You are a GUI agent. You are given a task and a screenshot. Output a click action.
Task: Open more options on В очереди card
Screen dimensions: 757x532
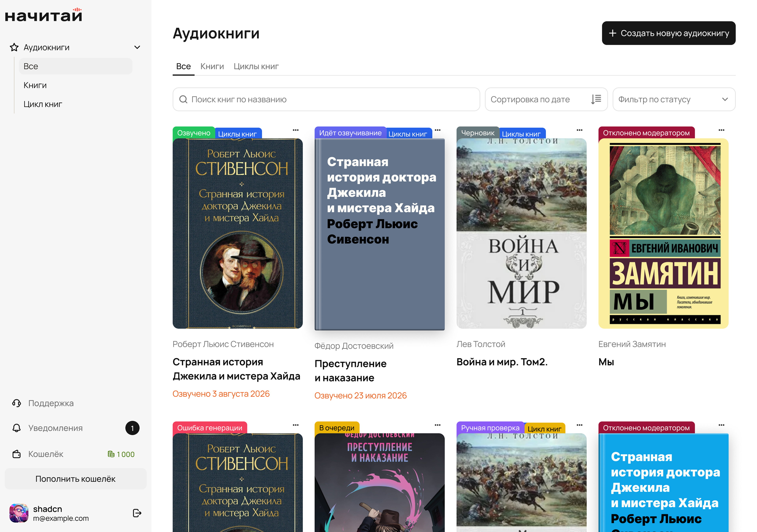[x=437, y=425]
